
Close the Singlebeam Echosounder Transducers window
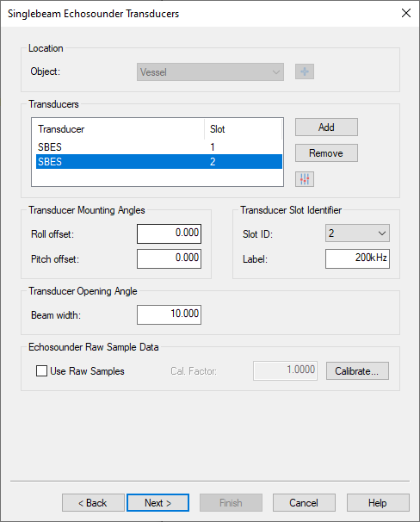406,13
